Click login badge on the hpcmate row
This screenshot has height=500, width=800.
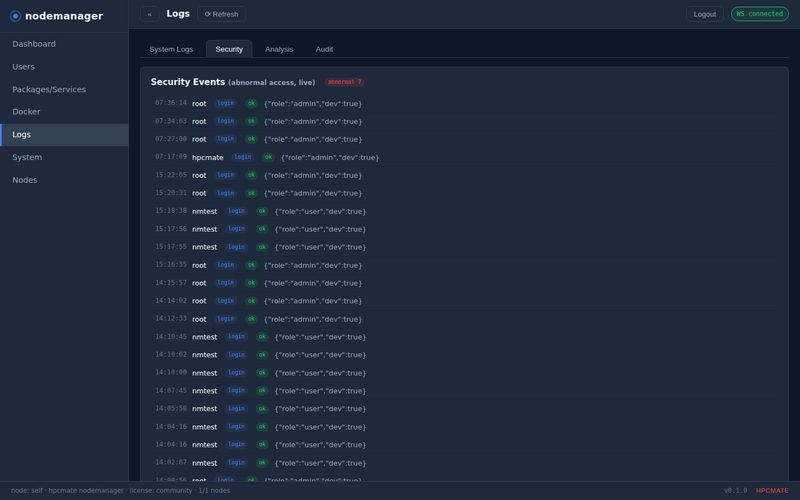(243, 157)
